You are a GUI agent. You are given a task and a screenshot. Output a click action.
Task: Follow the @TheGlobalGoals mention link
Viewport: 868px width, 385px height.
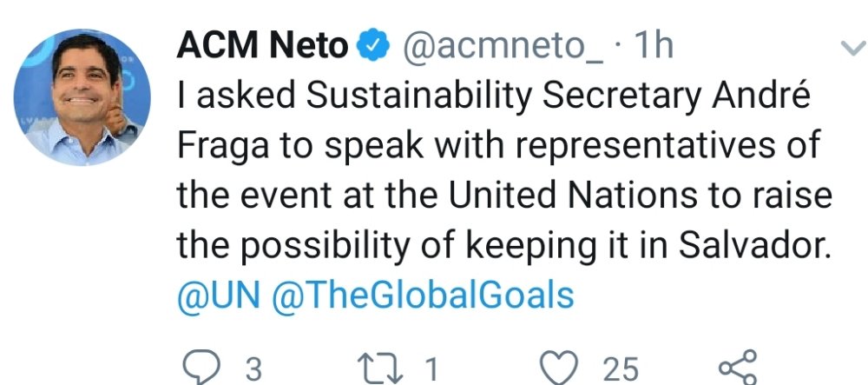423,295
